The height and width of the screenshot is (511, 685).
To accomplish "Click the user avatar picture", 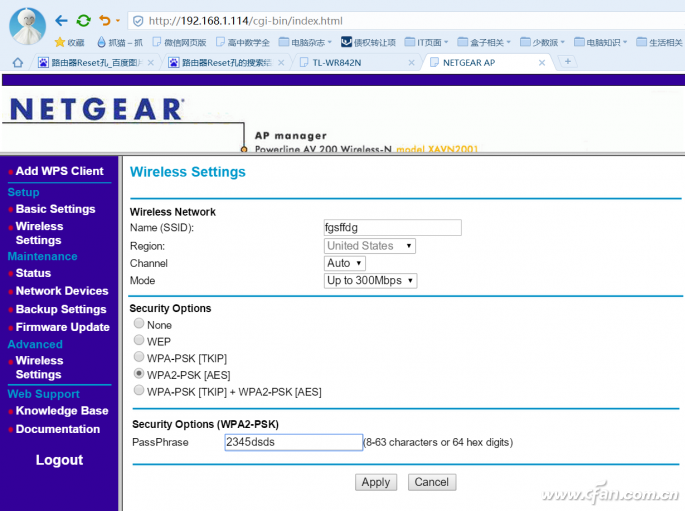I will (28, 26).
